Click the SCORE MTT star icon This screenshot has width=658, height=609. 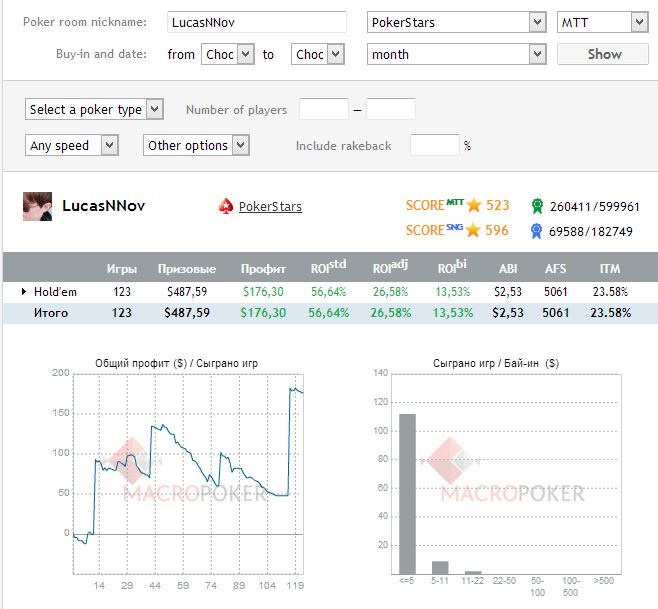tap(474, 205)
